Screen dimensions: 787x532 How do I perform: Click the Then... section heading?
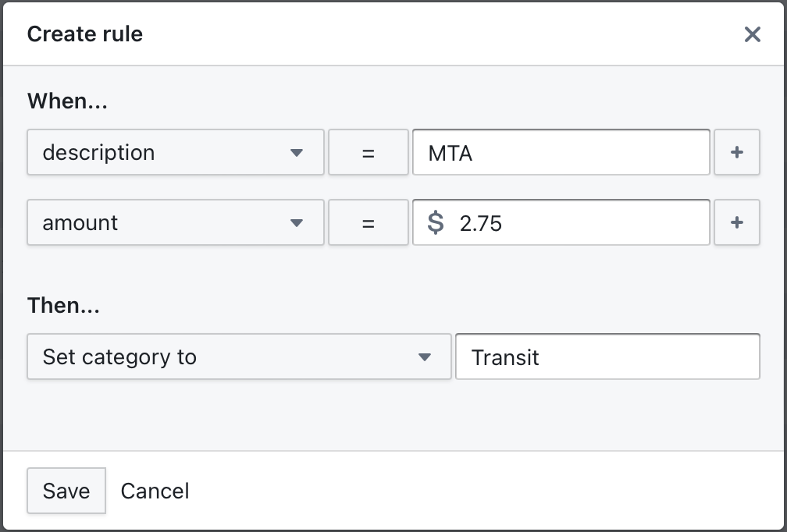[x=62, y=305]
